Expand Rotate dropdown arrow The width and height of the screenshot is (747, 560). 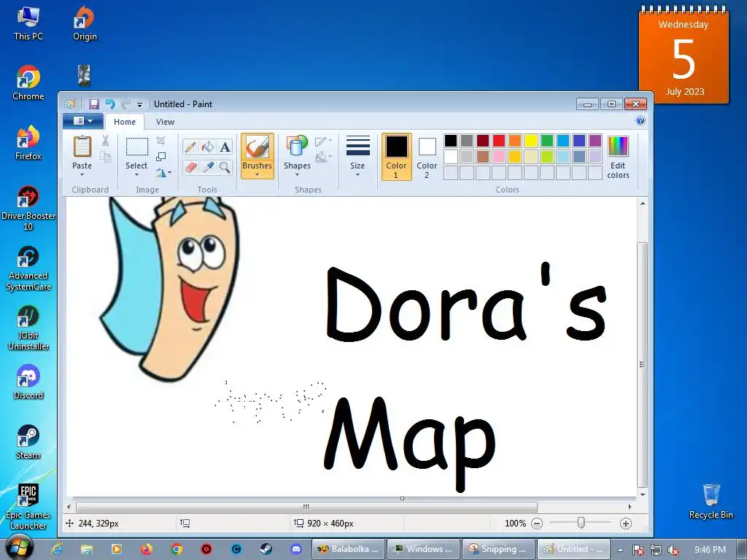click(169, 172)
